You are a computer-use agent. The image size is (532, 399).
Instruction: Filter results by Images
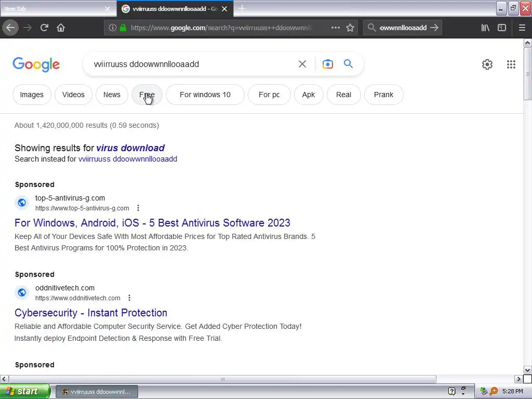(x=32, y=95)
